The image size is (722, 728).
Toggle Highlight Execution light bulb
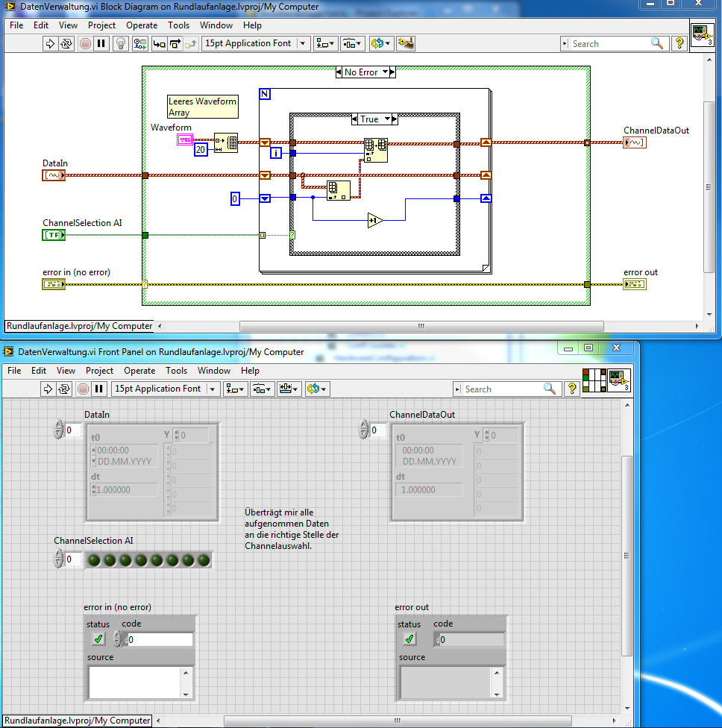click(121, 43)
